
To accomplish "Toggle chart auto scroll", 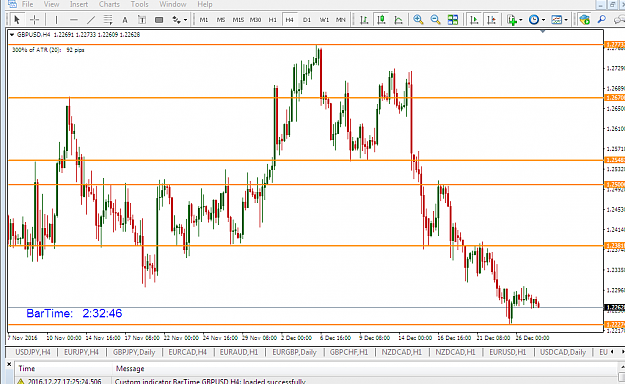I will click(x=474, y=20).
